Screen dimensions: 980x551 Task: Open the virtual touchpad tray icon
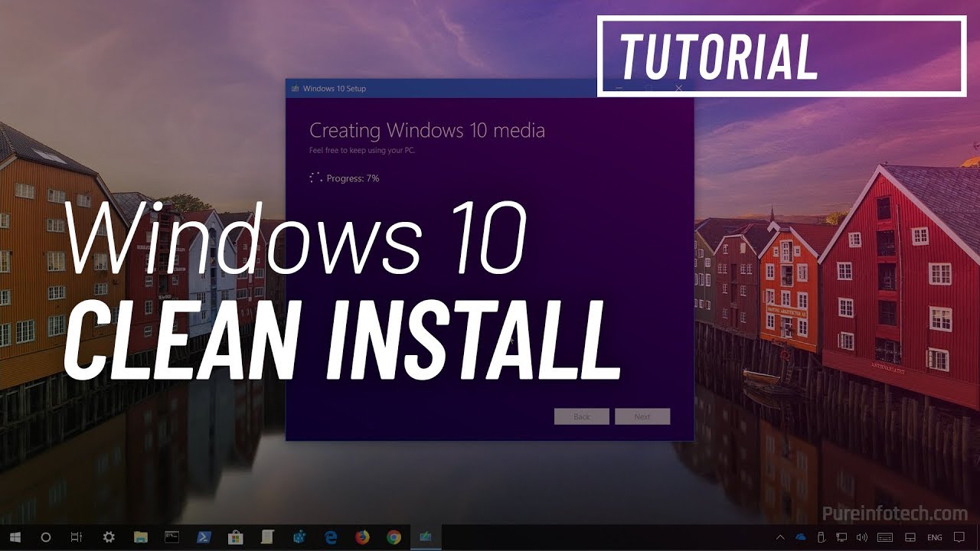coord(911,537)
